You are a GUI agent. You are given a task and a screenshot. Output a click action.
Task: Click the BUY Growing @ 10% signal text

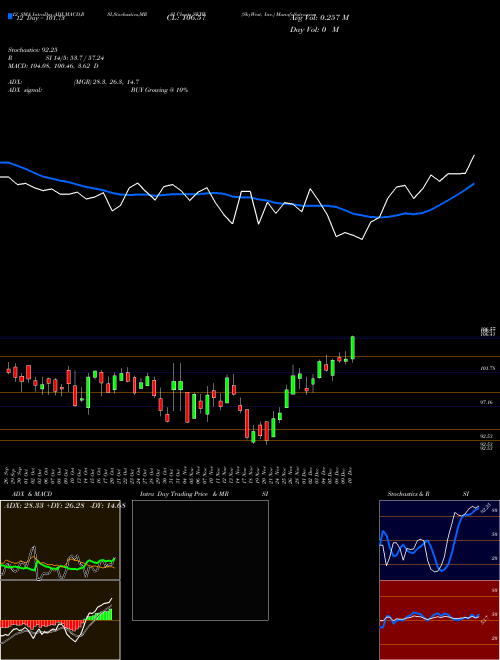[x=159, y=90]
